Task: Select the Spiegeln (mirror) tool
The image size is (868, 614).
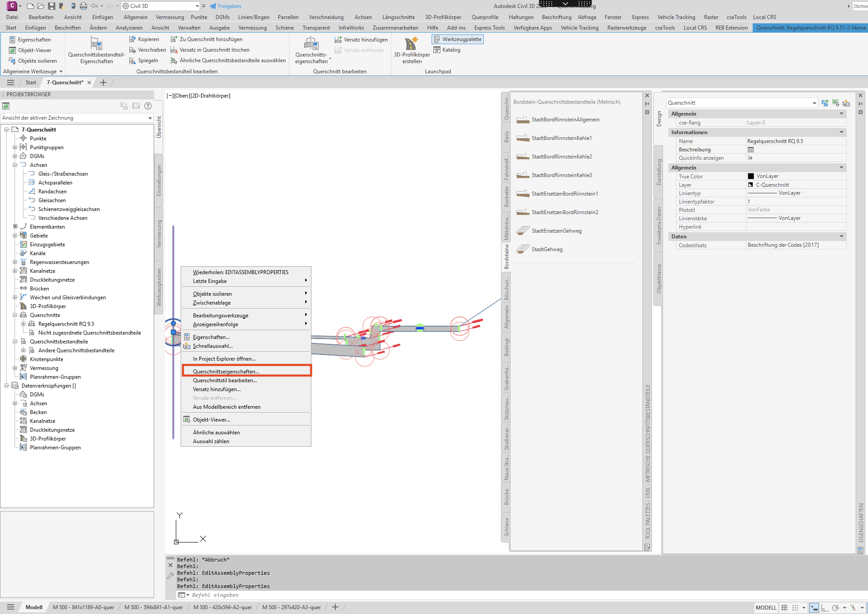Action: pos(144,60)
